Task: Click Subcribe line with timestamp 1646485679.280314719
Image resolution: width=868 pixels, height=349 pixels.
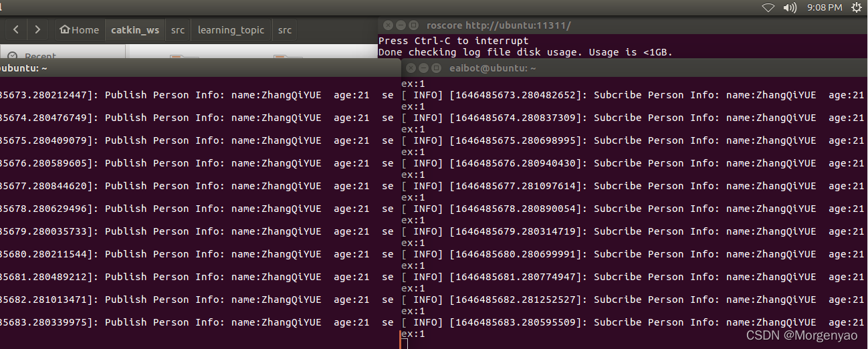Action: [633, 231]
